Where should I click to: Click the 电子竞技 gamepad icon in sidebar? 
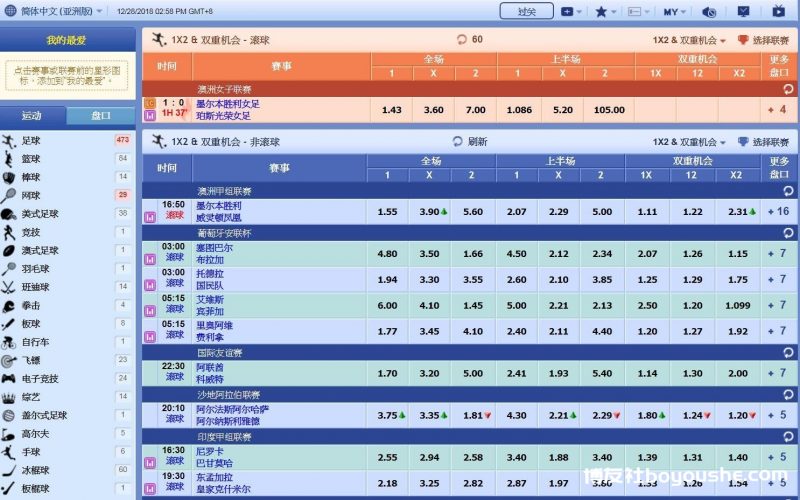[9, 379]
